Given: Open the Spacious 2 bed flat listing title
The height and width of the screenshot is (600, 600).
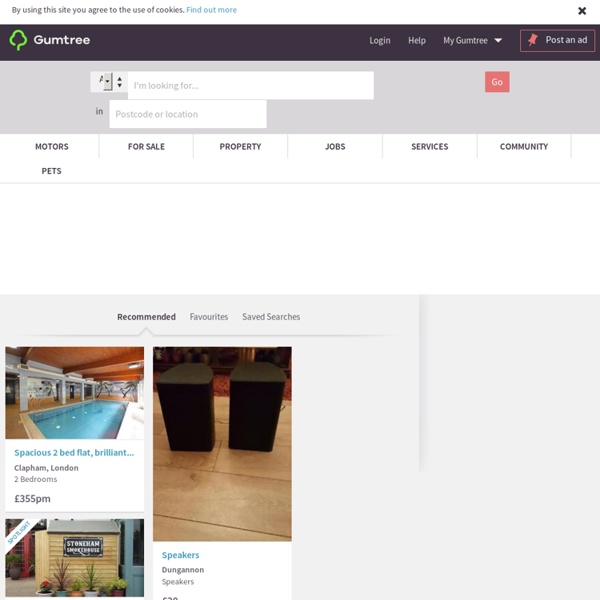Looking at the screenshot, I should point(74,453).
